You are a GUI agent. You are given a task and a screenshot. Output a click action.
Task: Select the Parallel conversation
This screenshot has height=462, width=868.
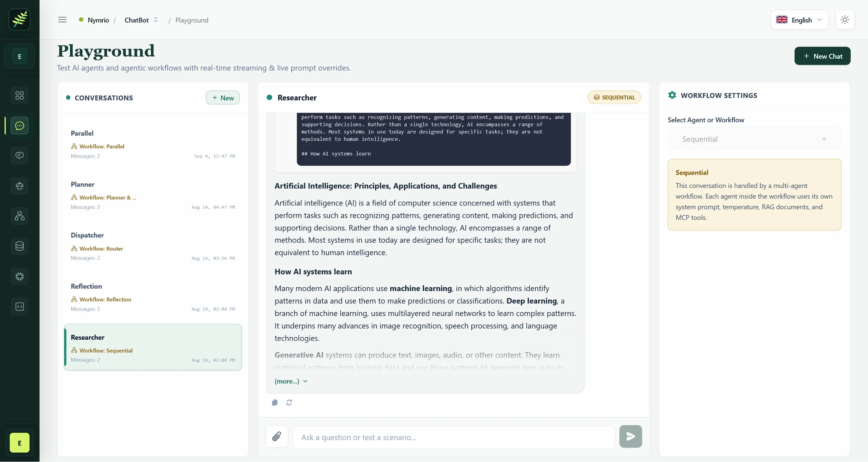pos(153,144)
